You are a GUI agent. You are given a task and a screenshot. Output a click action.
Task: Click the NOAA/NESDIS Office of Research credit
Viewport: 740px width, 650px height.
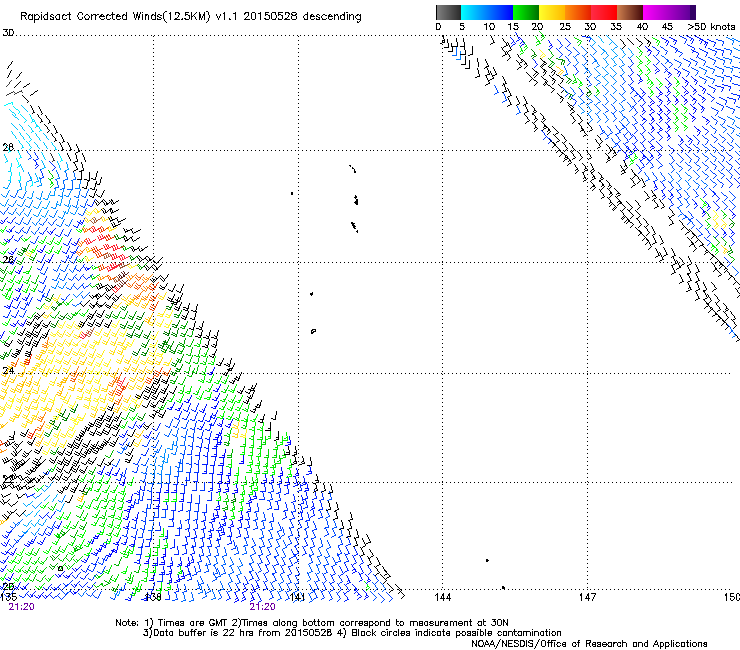(x=589, y=643)
